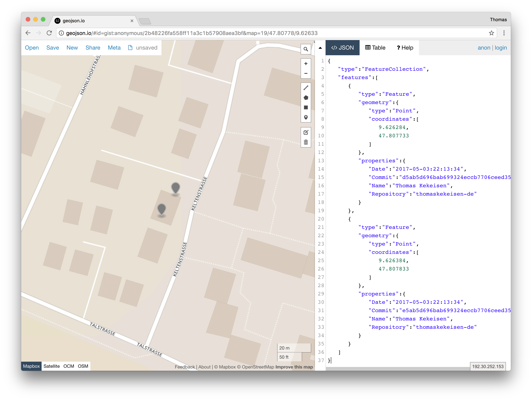Collapse the side panel with arrow
The width and height of the screenshot is (532, 401).
coord(320,48)
